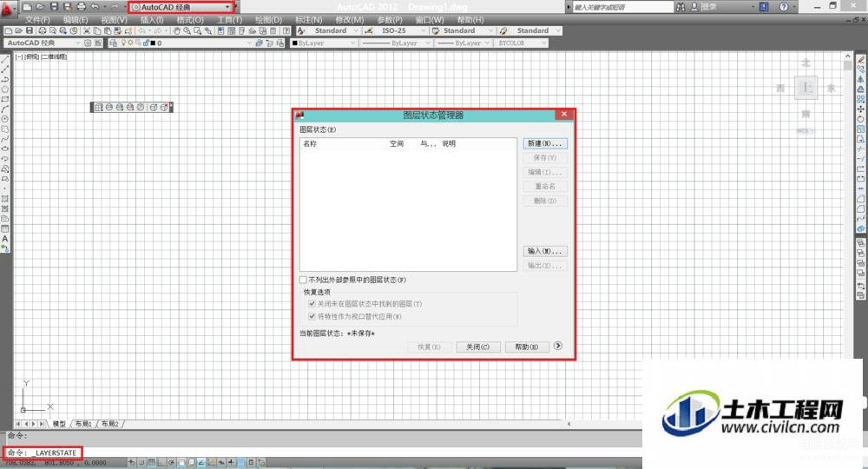
Task: Select the multiline text A tool
Action: 5,239
